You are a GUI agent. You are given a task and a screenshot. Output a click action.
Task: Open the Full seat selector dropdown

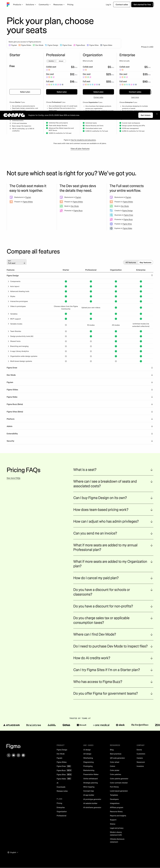pos(17,262)
